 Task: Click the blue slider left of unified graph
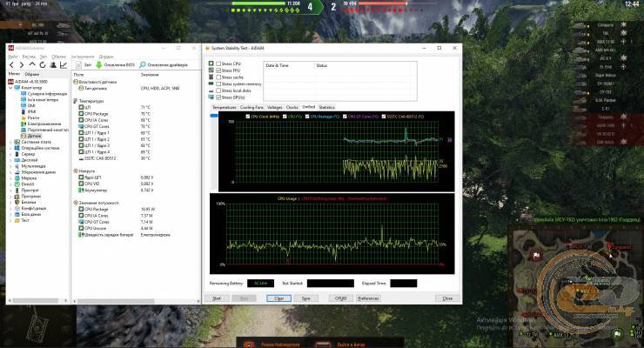click(213, 116)
